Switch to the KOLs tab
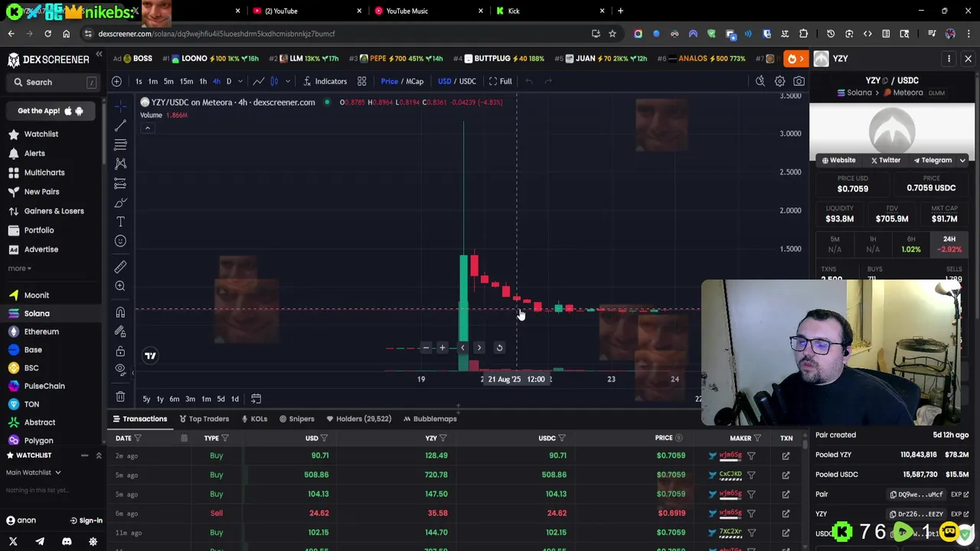The width and height of the screenshot is (980, 551). pos(254,419)
